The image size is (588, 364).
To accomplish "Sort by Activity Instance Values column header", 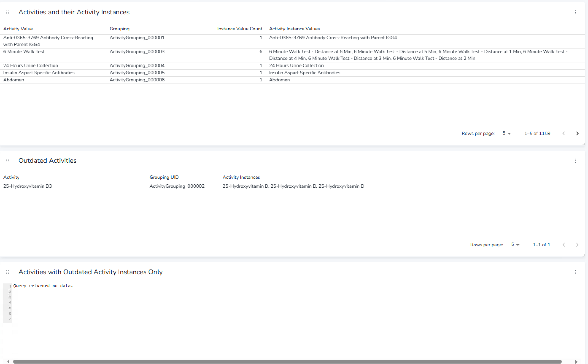I will click(294, 29).
